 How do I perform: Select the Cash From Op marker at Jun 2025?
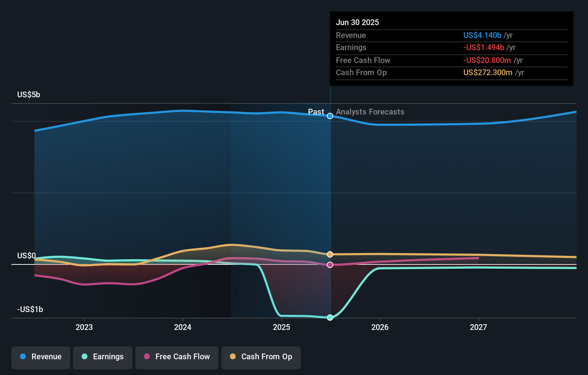(330, 254)
